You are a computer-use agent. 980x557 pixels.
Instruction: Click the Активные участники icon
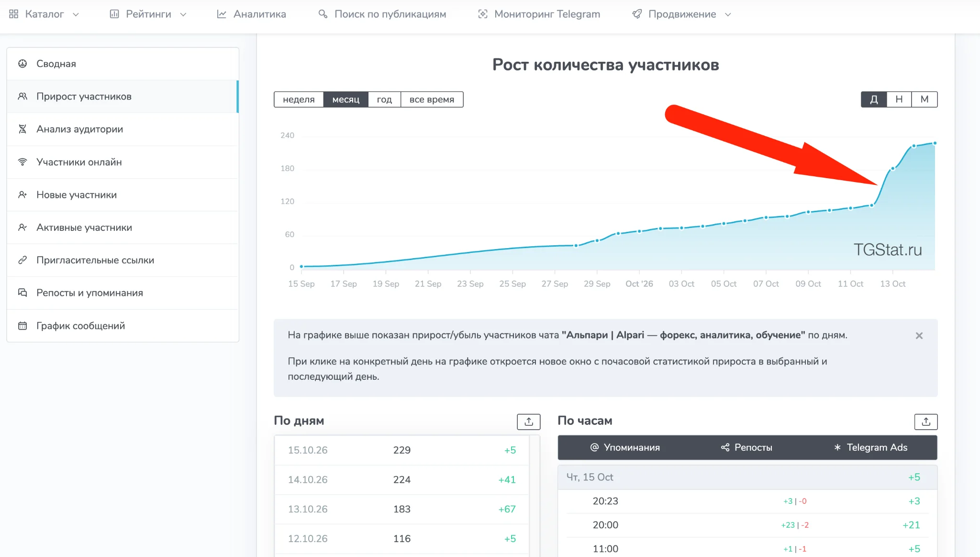22,227
